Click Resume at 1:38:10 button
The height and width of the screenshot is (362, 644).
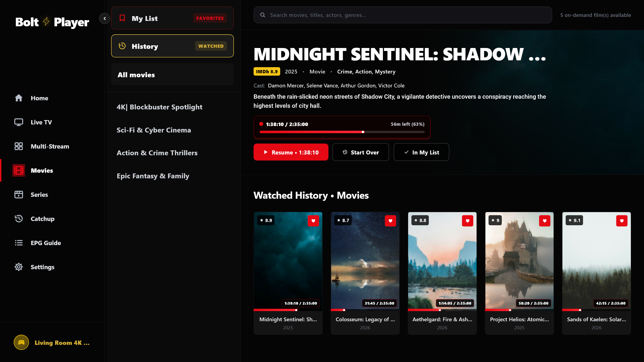[x=291, y=152]
